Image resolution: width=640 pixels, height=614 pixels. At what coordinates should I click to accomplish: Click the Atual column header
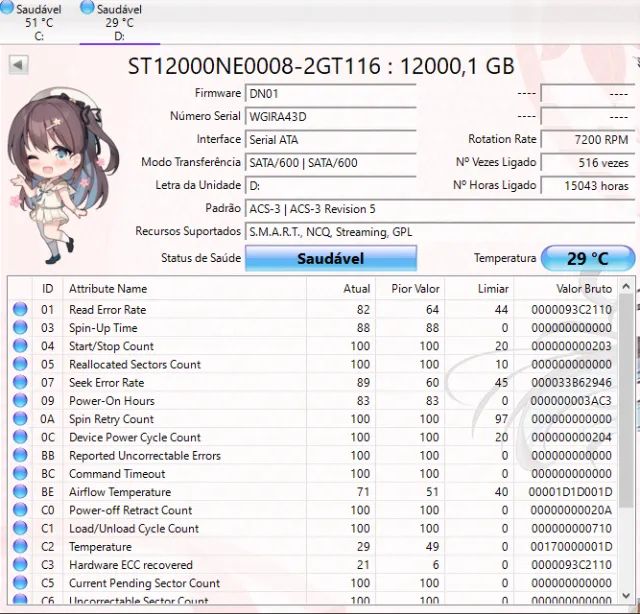point(341,289)
